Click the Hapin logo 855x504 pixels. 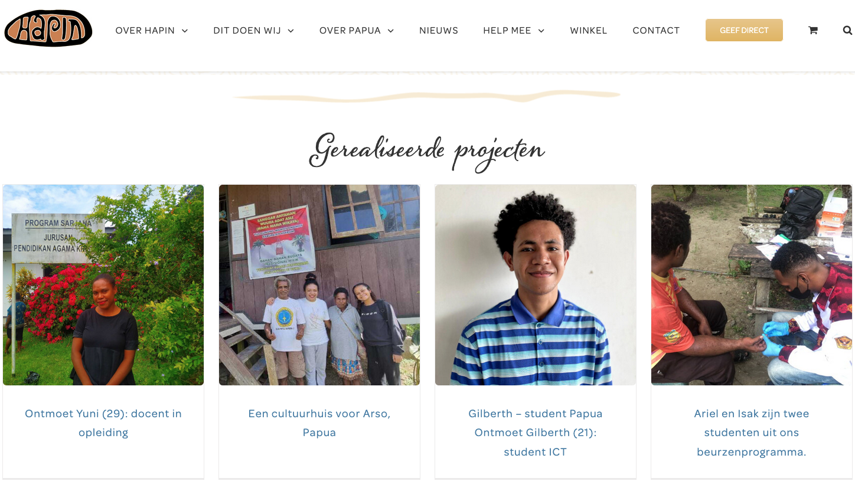tap(48, 28)
